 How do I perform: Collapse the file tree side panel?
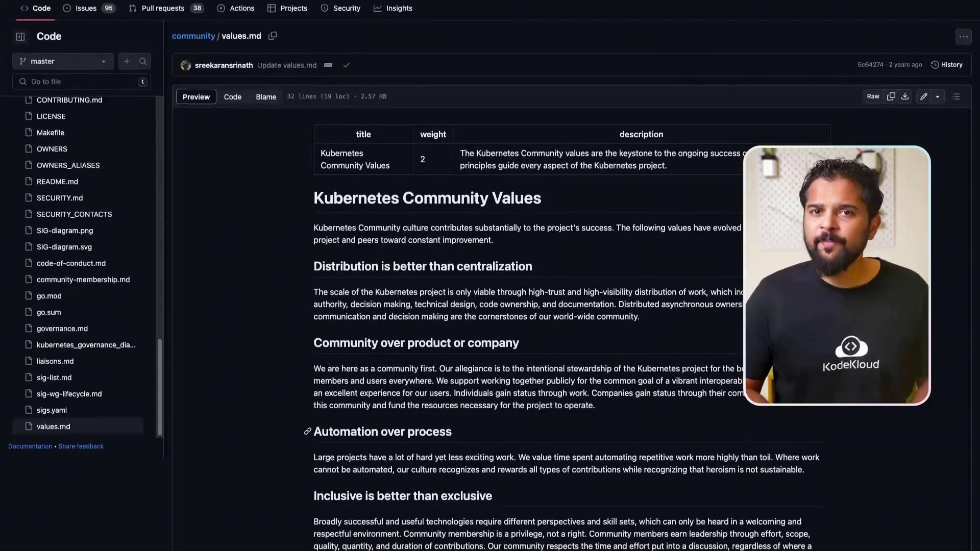coord(20,36)
